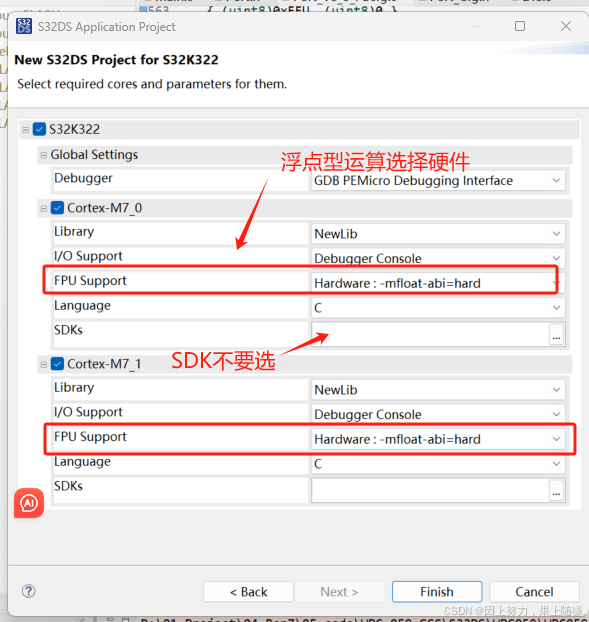The image size is (589, 622).
Task: Select Cortex-M7_1 FPU Support label
Action: (90, 436)
